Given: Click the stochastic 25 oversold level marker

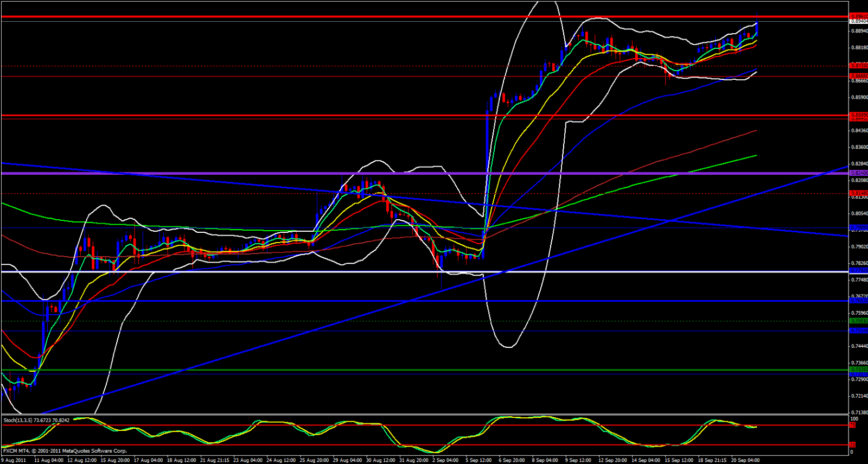Looking at the screenshot, I should pyautogui.click(x=852, y=445).
